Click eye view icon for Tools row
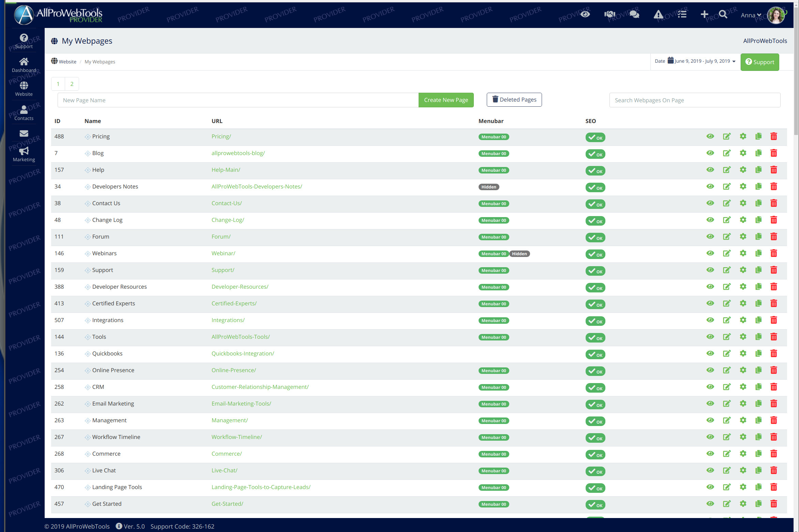Viewport: 799px width, 532px height. (710, 337)
